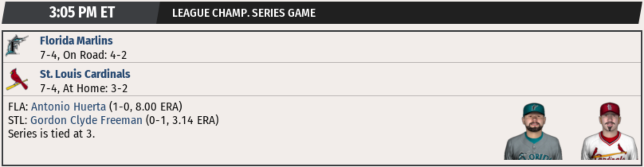644x167 pixels.
Task: Click the Marlins "On Road: 4-2" record
Action: pyautogui.click(x=95, y=55)
